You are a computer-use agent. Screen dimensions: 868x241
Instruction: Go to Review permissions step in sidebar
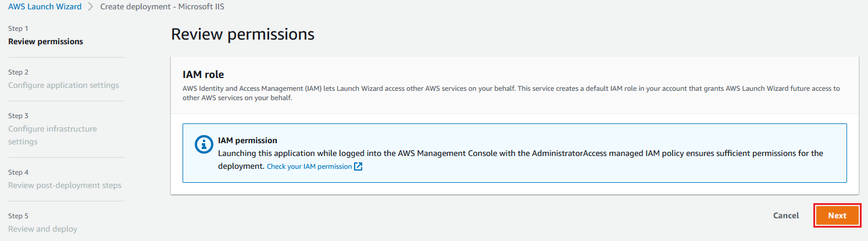coord(45,41)
